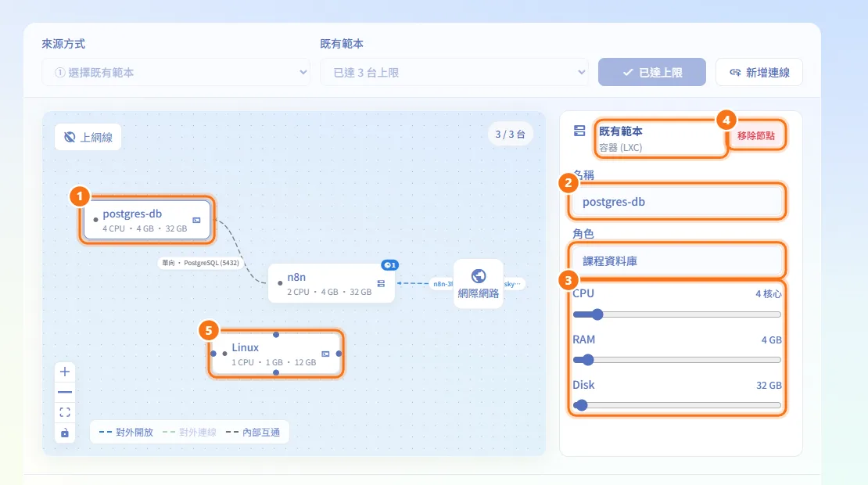Click the Linux node right connection handle
868x485 pixels.
339,354
